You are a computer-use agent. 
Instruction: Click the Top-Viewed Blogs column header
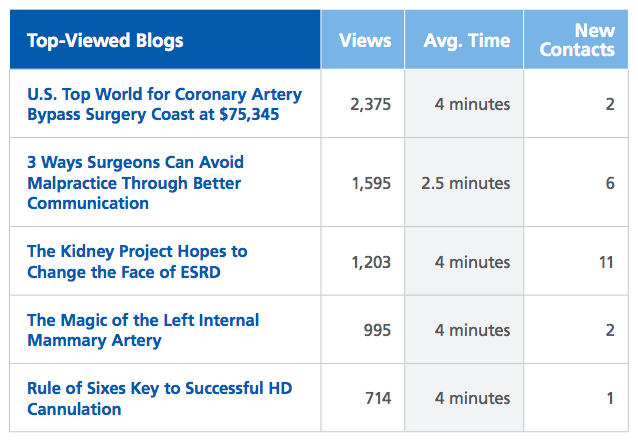click(x=105, y=41)
